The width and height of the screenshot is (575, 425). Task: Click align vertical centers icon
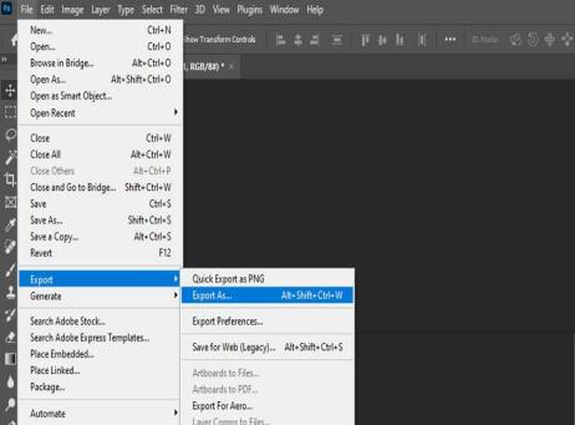382,40
